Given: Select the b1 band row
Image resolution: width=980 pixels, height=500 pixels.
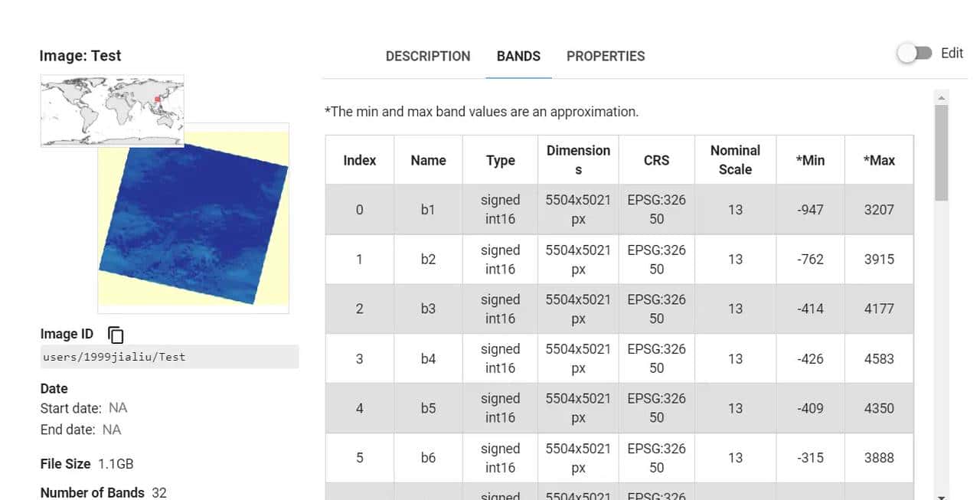Looking at the screenshot, I should (x=427, y=209).
